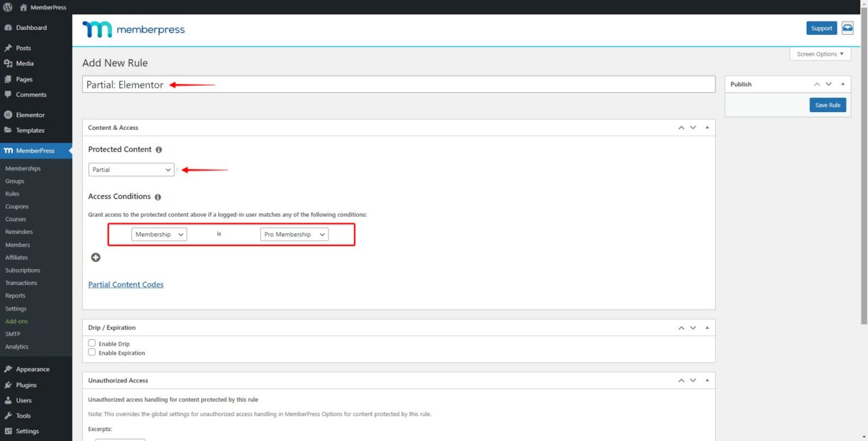Collapse the Publish panel
The height and width of the screenshot is (441, 868).
[x=842, y=84]
